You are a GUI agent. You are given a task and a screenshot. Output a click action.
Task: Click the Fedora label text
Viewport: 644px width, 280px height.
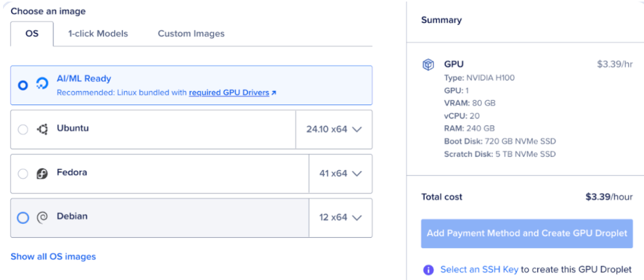(71, 172)
